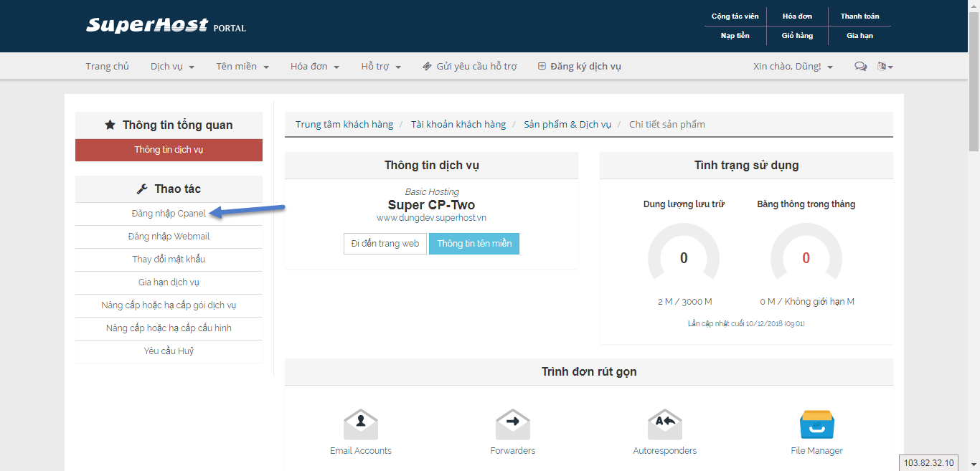The width and height of the screenshot is (980, 471).
Task: Open the 'Xin chào, Dũng!' account dropdown
Action: (x=793, y=67)
